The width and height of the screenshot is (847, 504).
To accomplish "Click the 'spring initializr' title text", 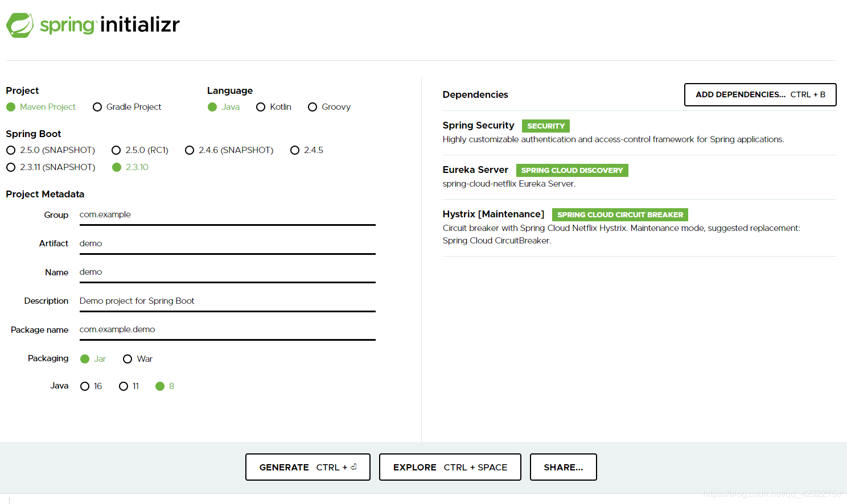I will click(x=110, y=25).
